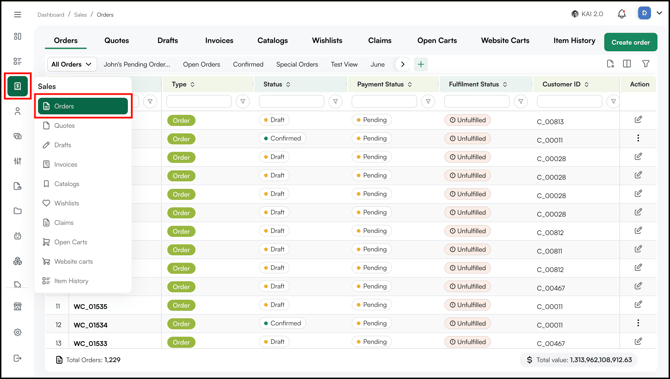Click the settings gear sidebar icon
670x379 pixels.
click(18, 332)
